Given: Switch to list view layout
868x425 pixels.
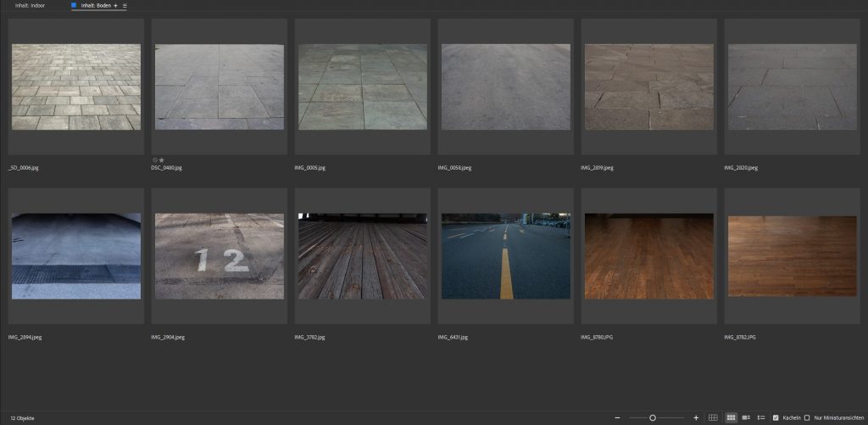Looking at the screenshot, I should [x=761, y=418].
